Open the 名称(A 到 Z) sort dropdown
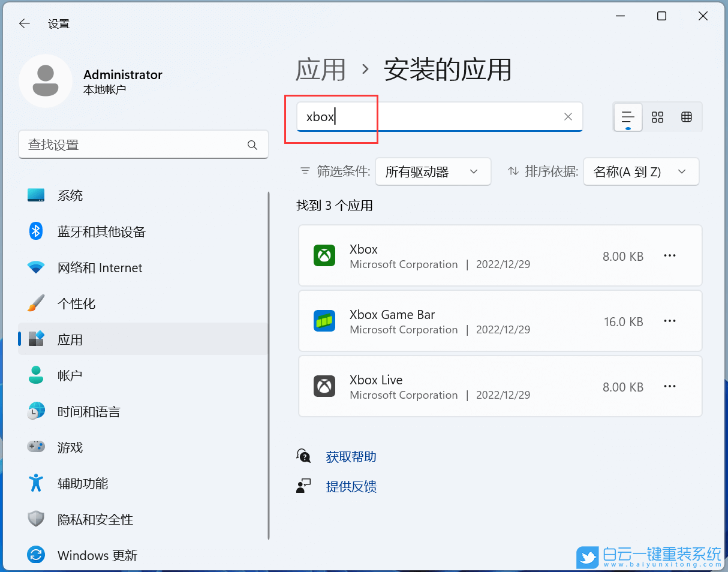This screenshot has width=728, height=572. 640,171
